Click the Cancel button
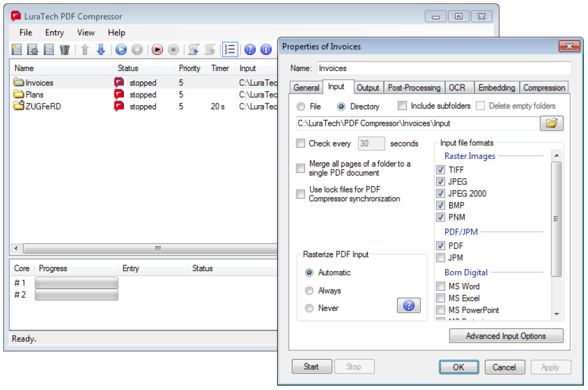Viewport: 588px width, 390px height. point(504,367)
